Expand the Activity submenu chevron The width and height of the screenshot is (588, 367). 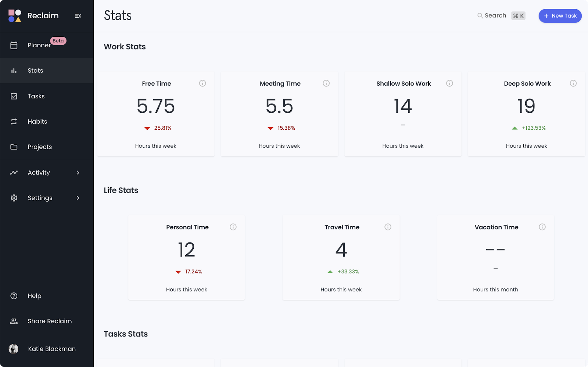tap(78, 173)
